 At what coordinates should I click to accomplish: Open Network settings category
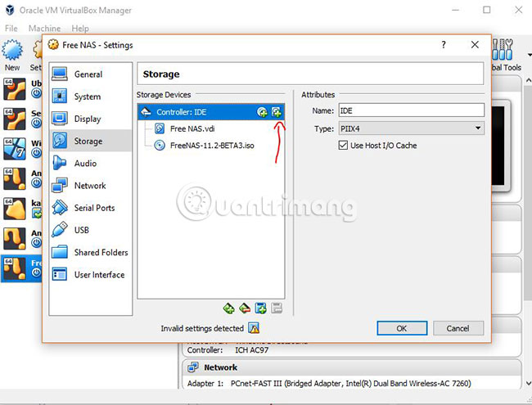[90, 186]
